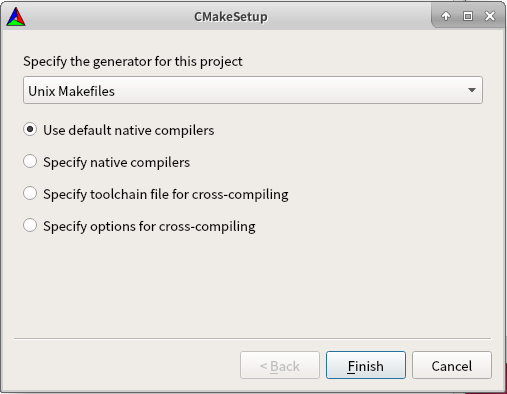Click the 'Use default native compilers' label text

[129, 130]
